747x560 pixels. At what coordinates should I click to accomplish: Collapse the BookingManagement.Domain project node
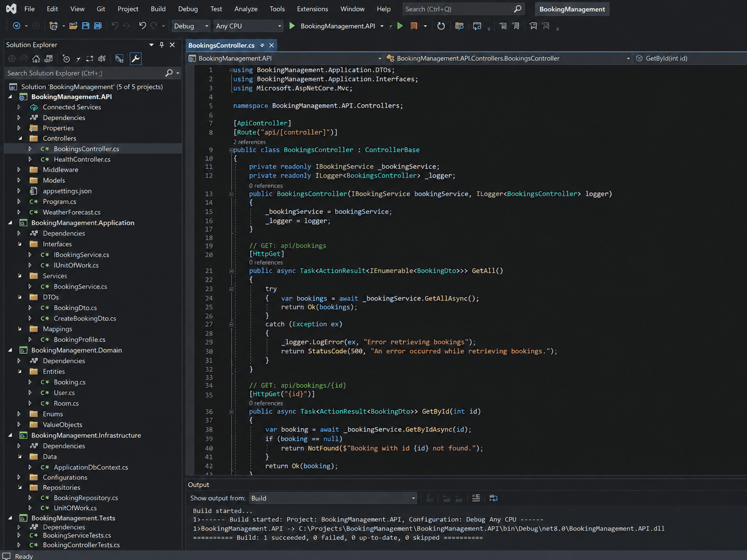click(x=10, y=350)
